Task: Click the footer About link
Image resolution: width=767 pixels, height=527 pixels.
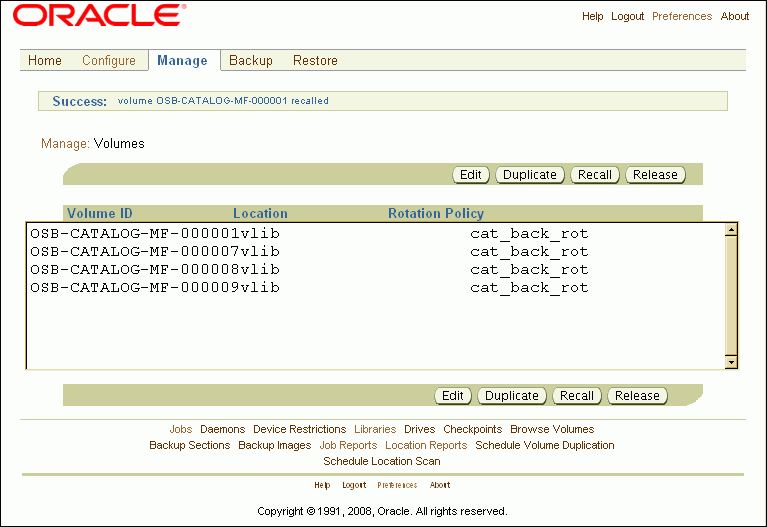Action: click(440, 485)
